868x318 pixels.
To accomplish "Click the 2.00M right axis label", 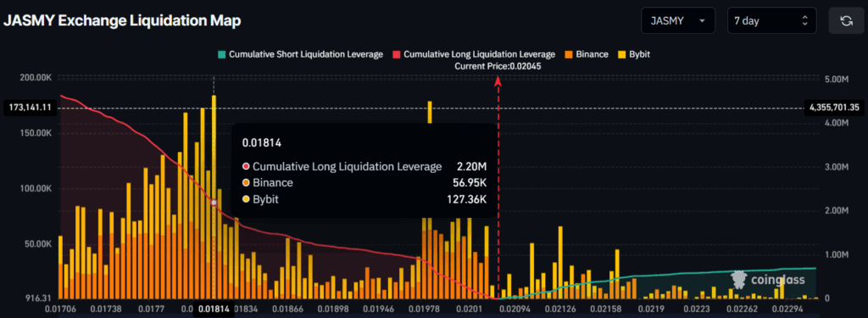I will 837,210.
